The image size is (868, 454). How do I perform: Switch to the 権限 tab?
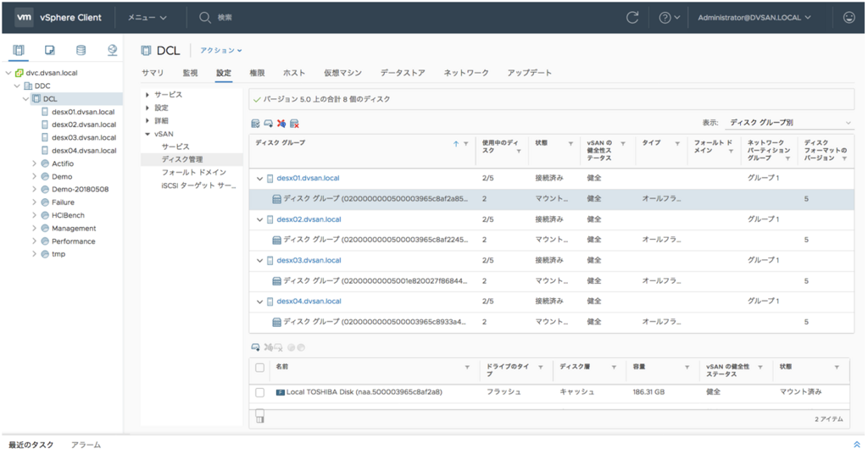pyautogui.click(x=257, y=73)
